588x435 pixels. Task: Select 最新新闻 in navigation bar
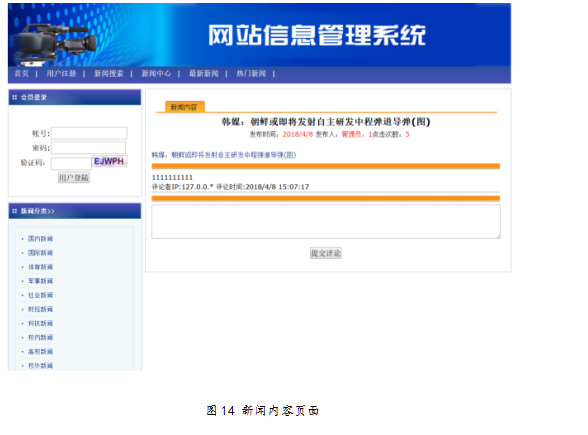[x=204, y=74]
